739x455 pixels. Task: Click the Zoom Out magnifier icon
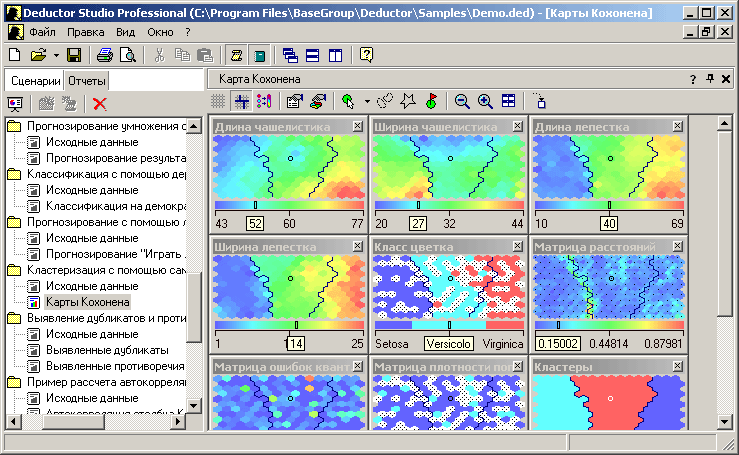pyautogui.click(x=462, y=101)
